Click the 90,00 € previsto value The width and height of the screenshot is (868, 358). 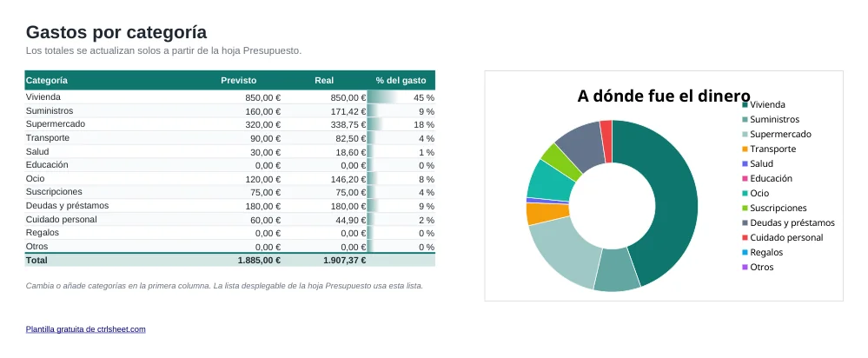265,138
